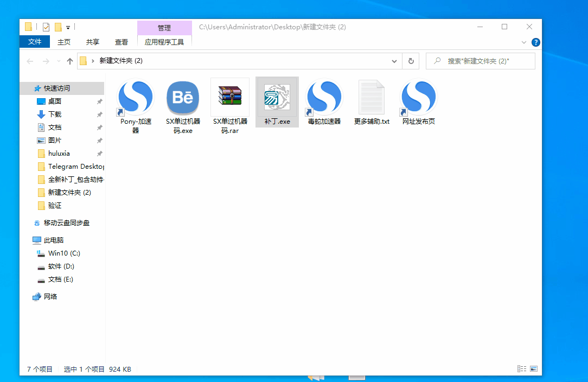Click the Help button in the title bar
Screen dimensions: 588x382
pyautogui.click(x=536, y=42)
